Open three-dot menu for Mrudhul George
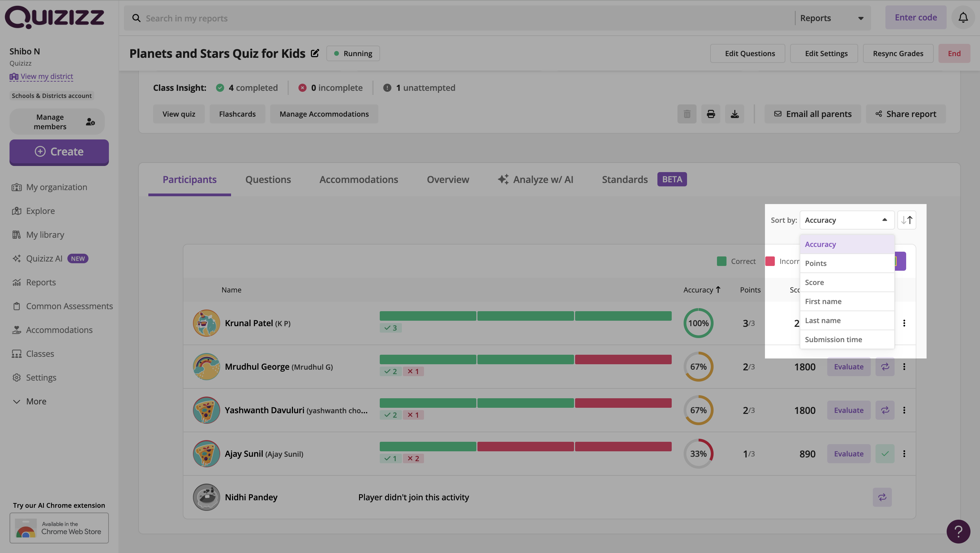Screen dimensions: 980x553 pyautogui.click(x=904, y=367)
